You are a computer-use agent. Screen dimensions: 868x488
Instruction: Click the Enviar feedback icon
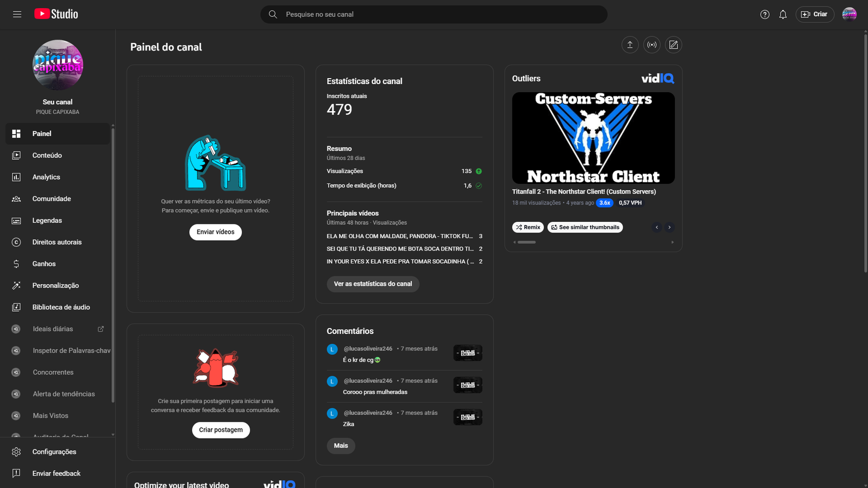coord(16,473)
